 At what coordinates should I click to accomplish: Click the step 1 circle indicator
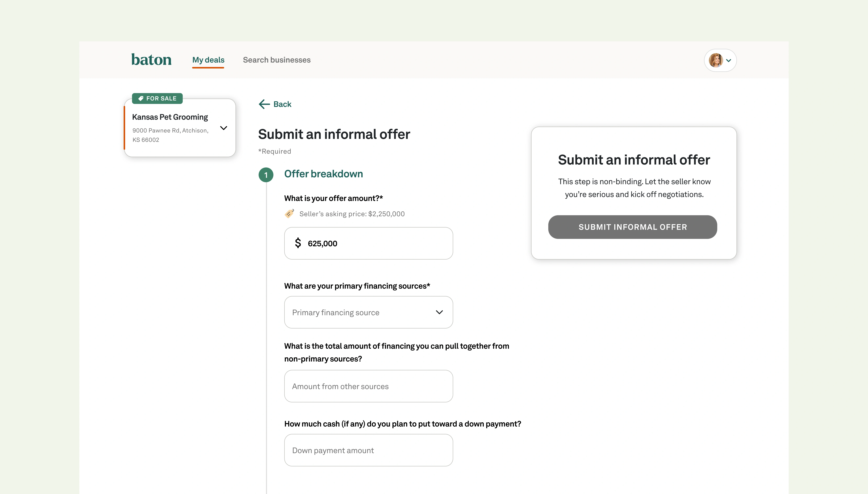(266, 175)
